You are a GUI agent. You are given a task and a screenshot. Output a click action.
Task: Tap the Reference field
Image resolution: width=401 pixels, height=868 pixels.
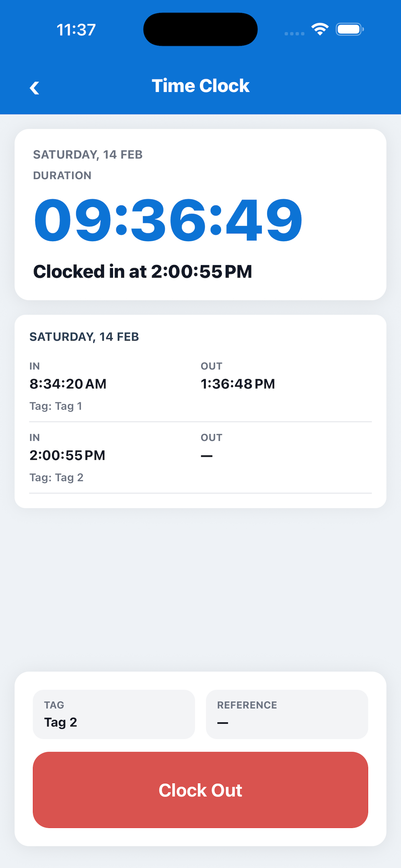click(x=287, y=714)
